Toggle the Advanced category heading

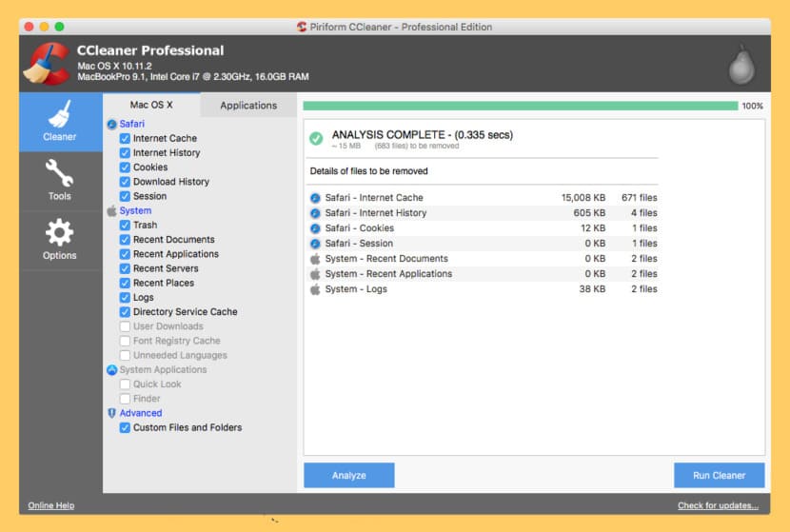click(x=141, y=413)
